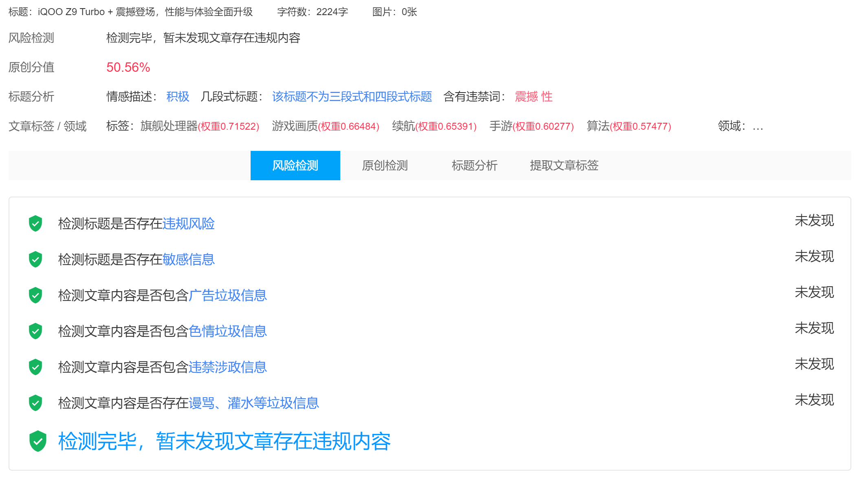Viewport: 868px width, 480px height.
Task: Click 未发现 result for 违禁涉政信息 row
Action: click(814, 364)
